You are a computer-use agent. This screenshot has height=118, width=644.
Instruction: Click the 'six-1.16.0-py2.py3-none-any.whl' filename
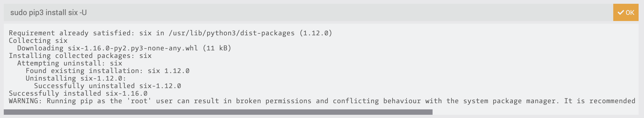[133, 48]
